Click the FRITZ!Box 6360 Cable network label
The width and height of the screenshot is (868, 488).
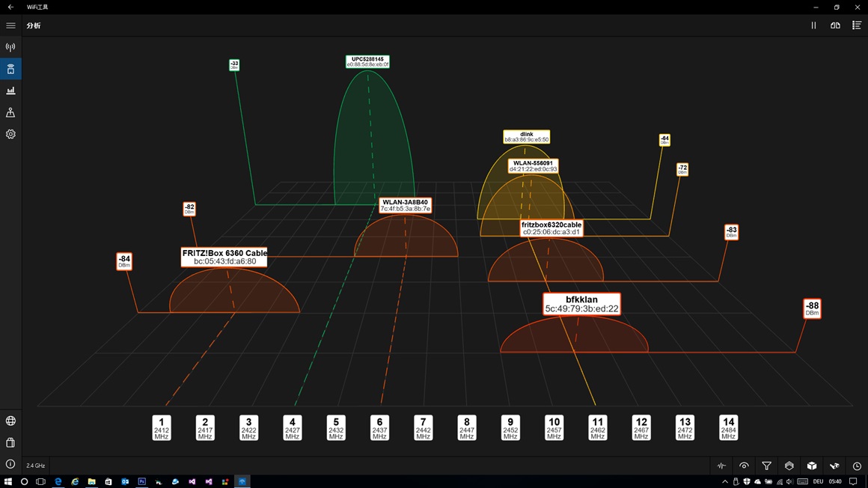pyautogui.click(x=224, y=257)
